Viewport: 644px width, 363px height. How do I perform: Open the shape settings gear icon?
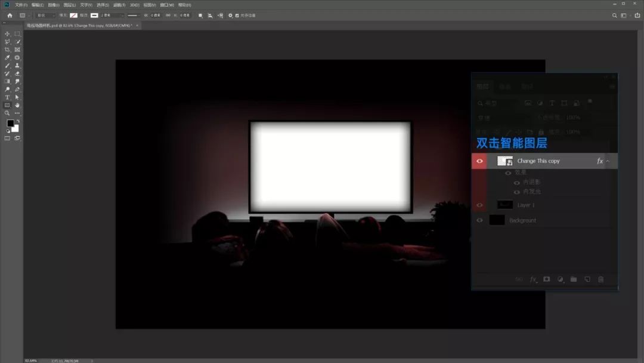point(230,15)
